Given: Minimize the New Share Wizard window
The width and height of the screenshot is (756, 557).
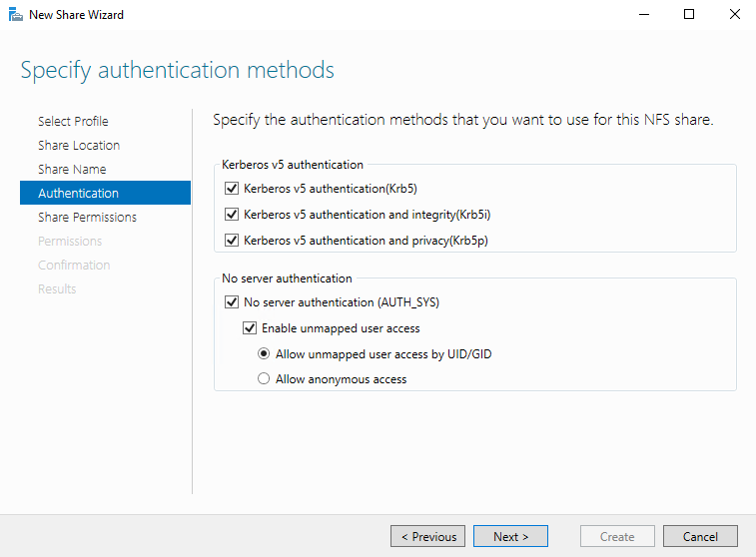Looking at the screenshot, I should [x=644, y=14].
